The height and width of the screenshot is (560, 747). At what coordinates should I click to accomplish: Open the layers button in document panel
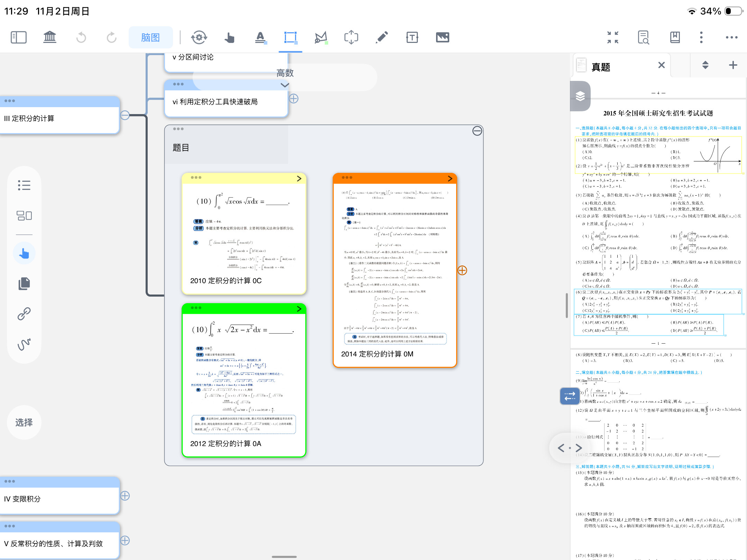pyautogui.click(x=580, y=96)
